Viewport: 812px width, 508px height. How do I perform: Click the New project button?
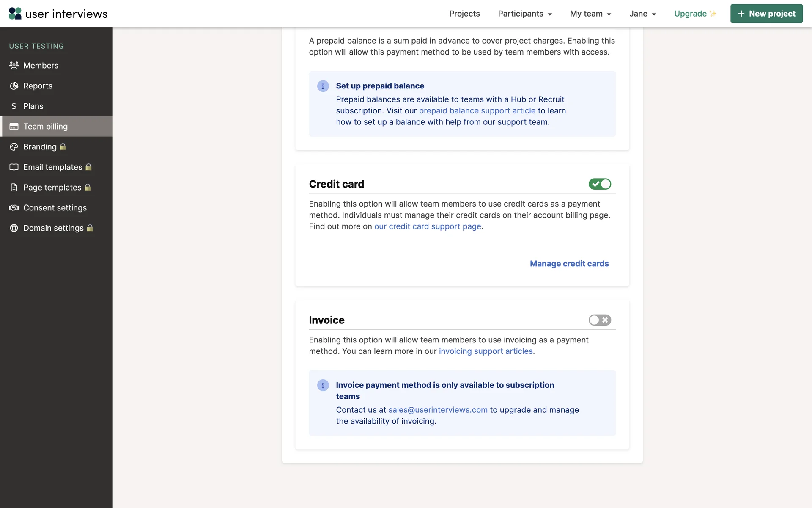(766, 14)
